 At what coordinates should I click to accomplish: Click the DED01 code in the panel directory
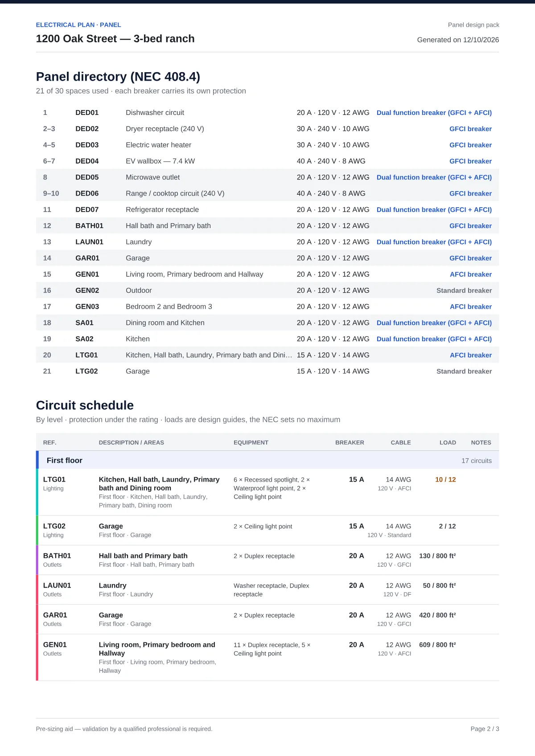87,113
